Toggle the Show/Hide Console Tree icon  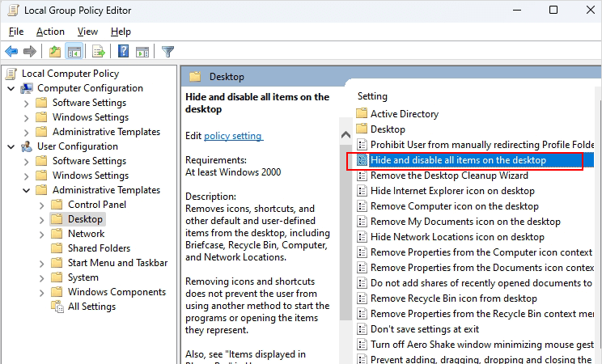(x=74, y=51)
